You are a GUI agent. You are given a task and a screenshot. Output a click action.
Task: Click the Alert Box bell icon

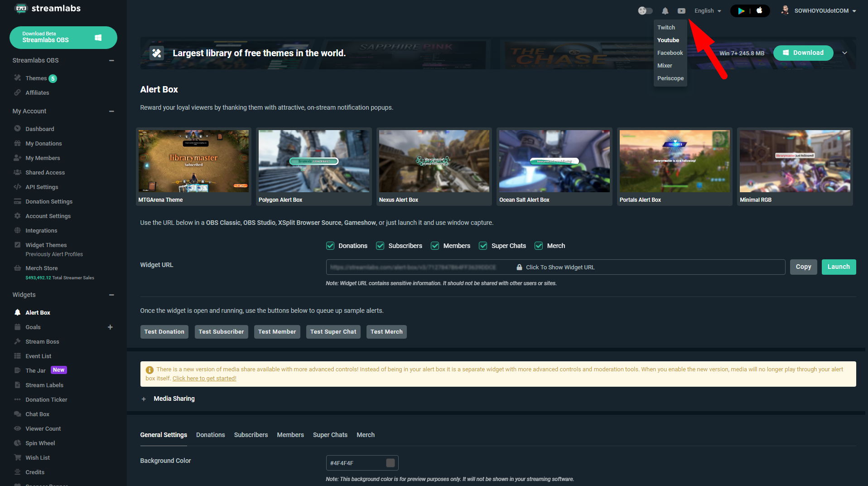click(17, 312)
